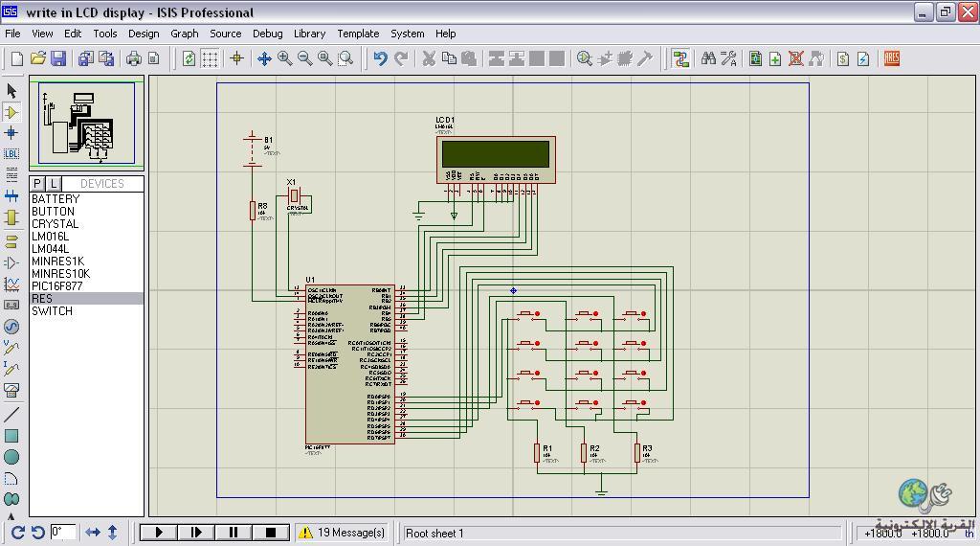
Task: Open the System menu
Action: pos(408,34)
